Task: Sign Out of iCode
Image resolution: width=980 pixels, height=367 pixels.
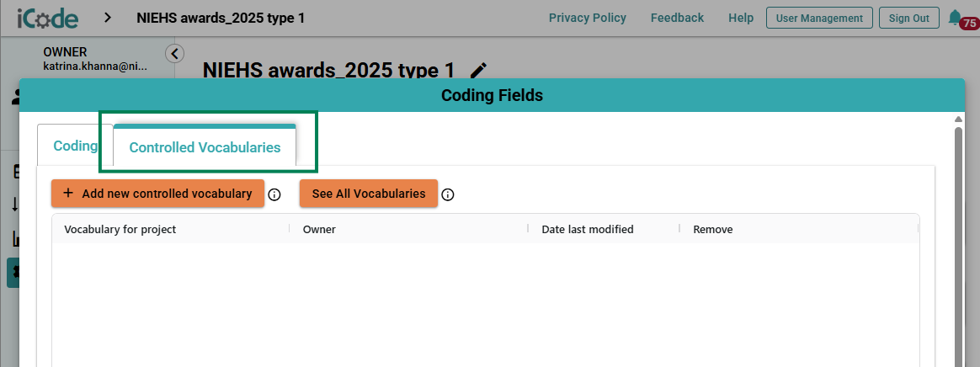Action: coord(908,19)
